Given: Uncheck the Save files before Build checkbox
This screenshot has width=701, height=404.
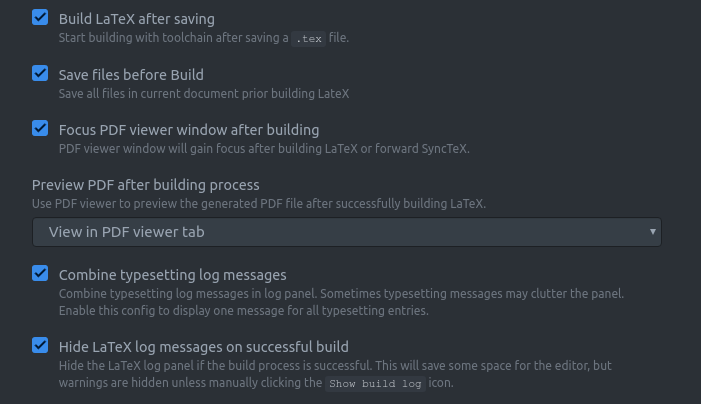Looking at the screenshot, I should click(x=40, y=74).
